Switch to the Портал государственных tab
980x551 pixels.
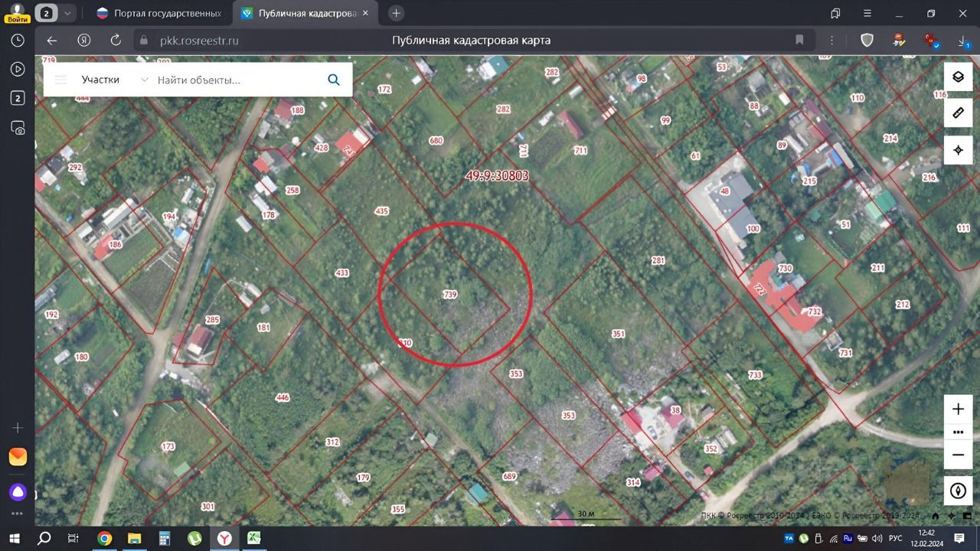point(158,13)
